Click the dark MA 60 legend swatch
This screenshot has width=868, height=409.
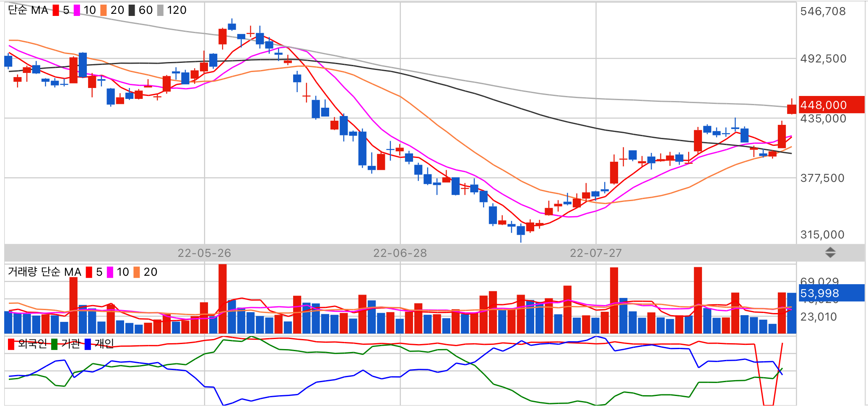tap(132, 10)
